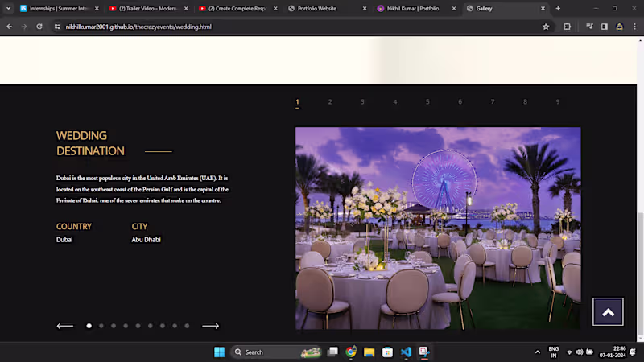Expand the tab search dropdown arrow

[x=8, y=8]
